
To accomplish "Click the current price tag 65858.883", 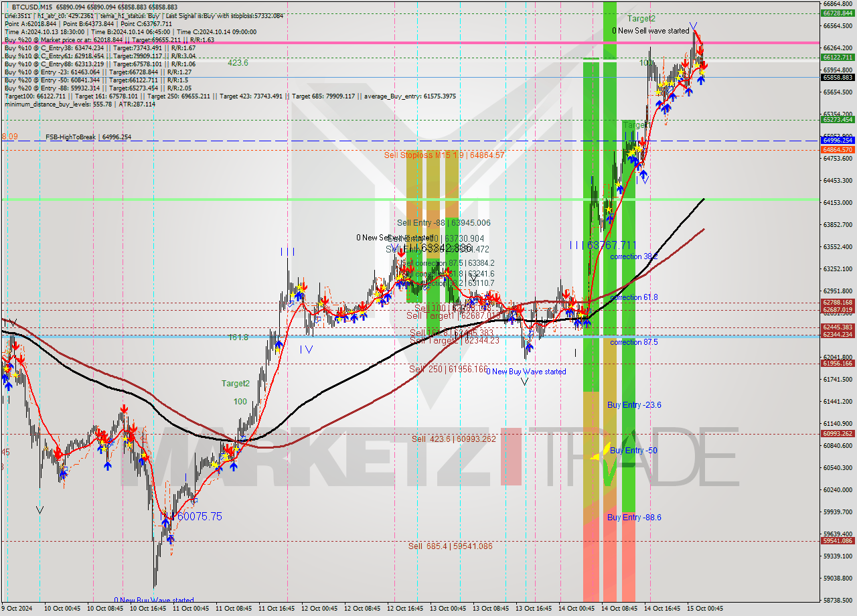I will tap(837, 77).
